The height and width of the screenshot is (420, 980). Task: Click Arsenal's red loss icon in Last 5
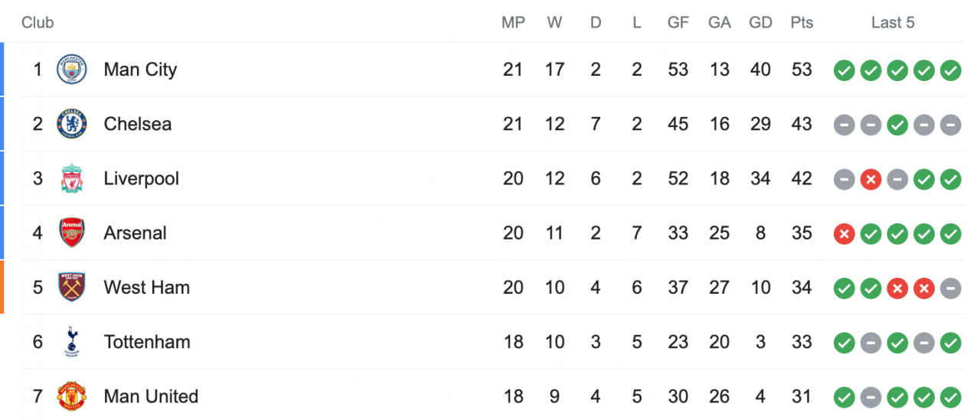[844, 233]
